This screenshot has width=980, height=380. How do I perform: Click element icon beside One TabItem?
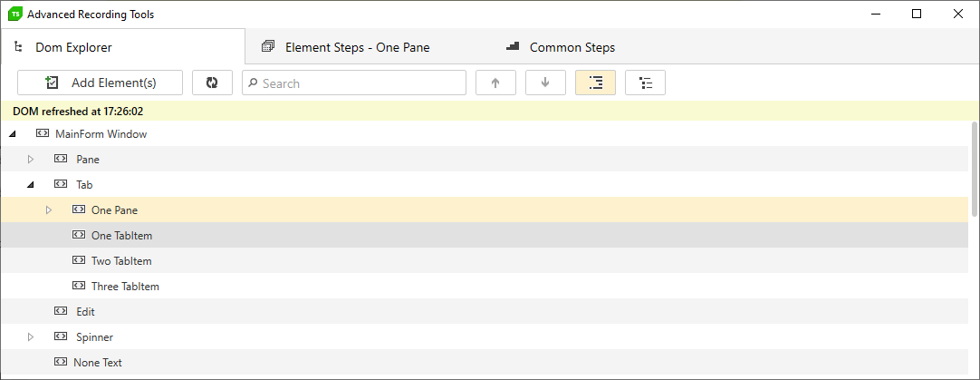click(x=79, y=236)
